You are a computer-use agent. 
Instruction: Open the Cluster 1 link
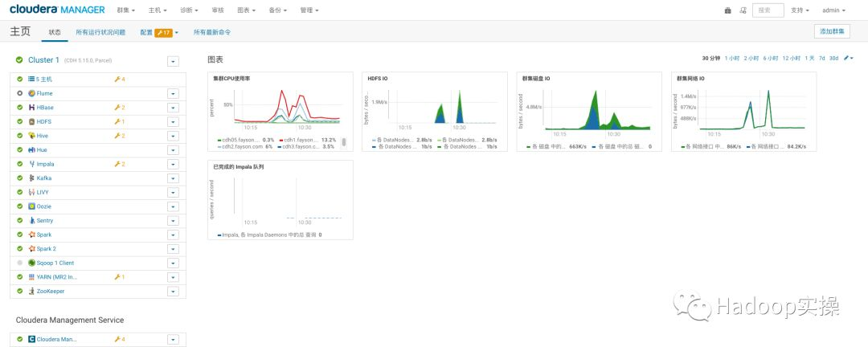point(43,59)
